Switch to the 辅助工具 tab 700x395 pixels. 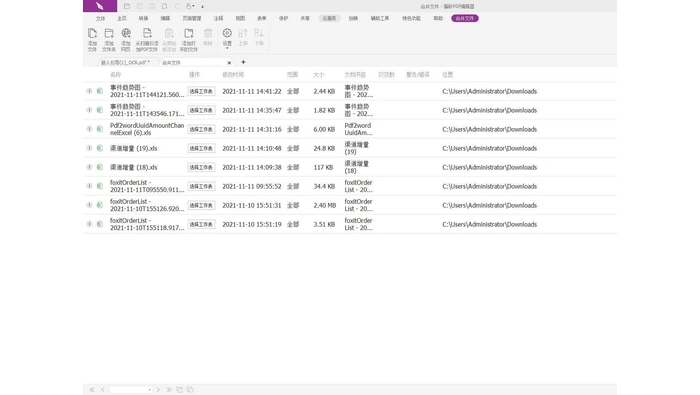click(x=380, y=18)
